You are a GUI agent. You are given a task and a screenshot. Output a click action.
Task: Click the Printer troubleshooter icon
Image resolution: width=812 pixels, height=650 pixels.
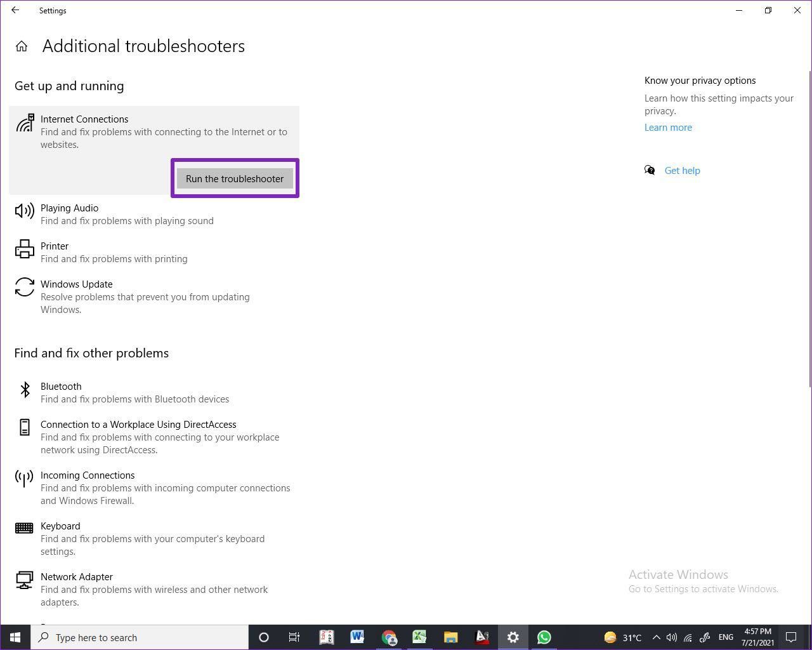tap(24, 249)
